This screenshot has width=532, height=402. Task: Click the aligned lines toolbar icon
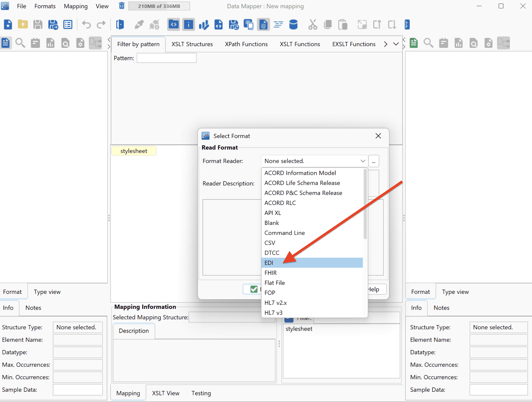tap(278, 25)
